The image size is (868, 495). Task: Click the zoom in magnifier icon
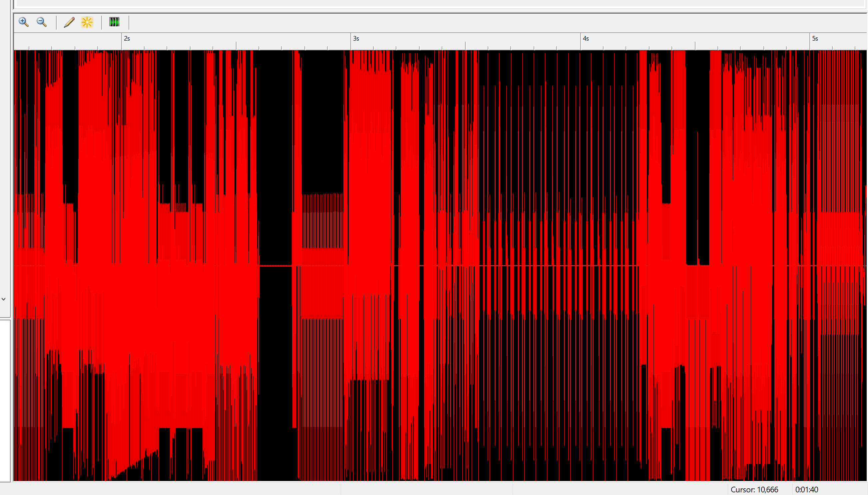(x=23, y=22)
